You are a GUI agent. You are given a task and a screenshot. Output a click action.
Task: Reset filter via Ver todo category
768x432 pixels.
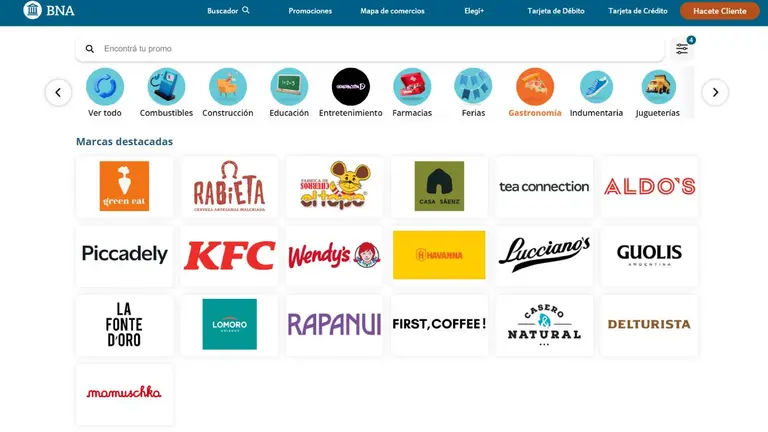105,93
